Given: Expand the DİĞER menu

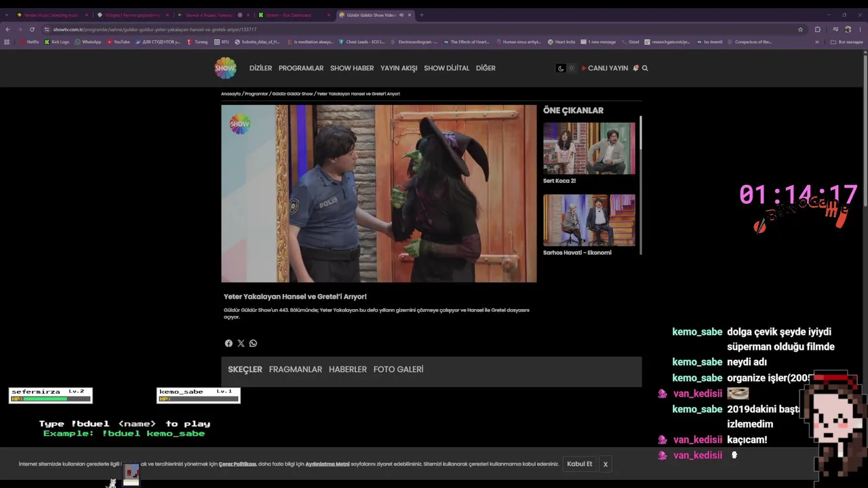Looking at the screenshot, I should click(x=486, y=68).
